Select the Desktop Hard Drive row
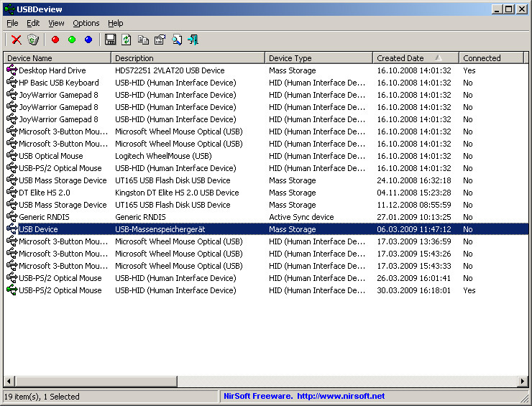This screenshot has height=406, width=532. [266, 70]
